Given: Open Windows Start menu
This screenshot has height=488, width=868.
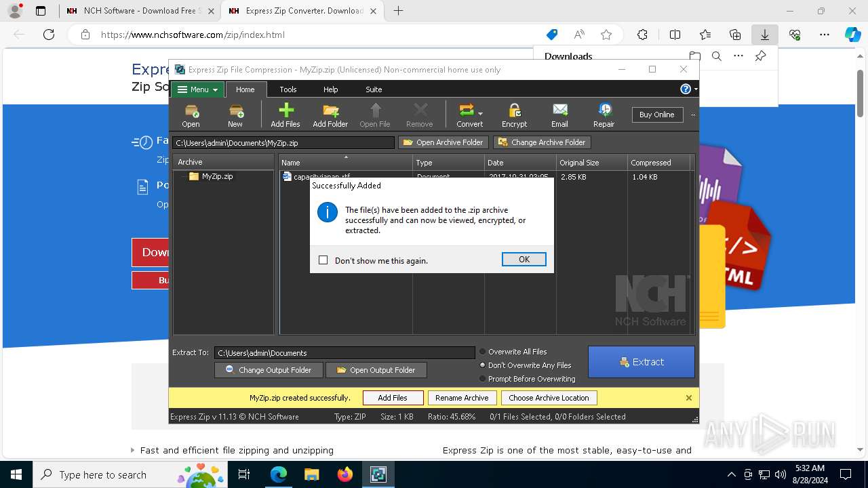Looking at the screenshot, I should pos(16,474).
